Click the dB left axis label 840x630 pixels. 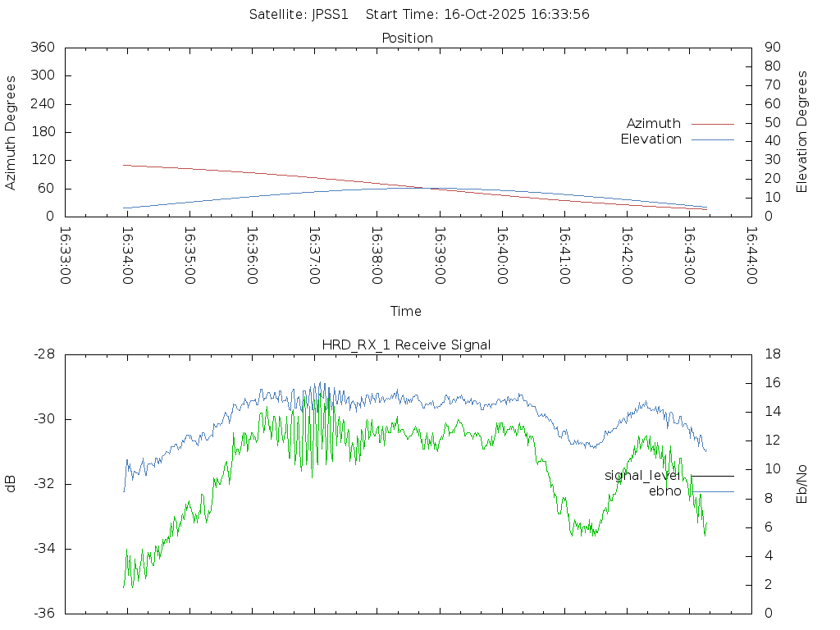click(x=11, y=484)
